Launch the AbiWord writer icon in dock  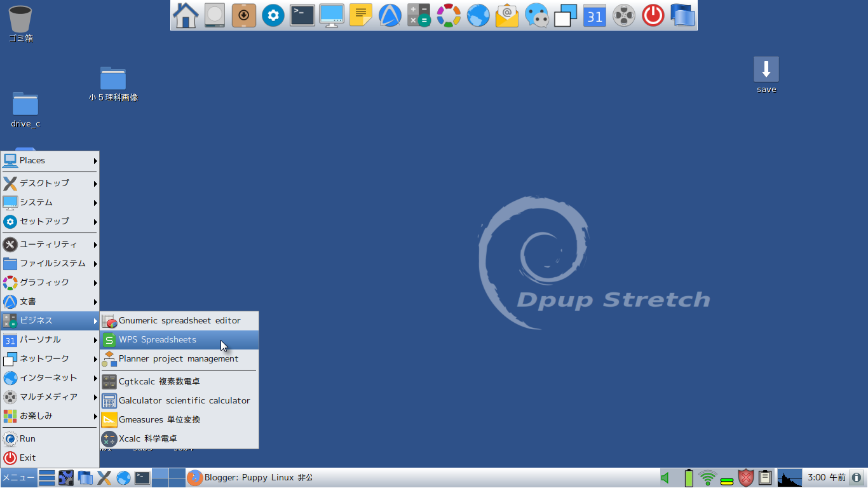[390, 15]
